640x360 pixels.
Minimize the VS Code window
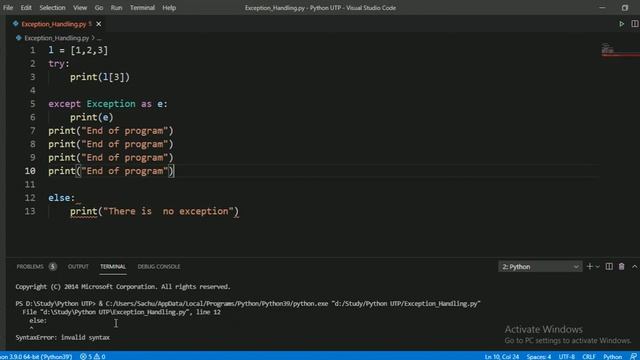click(602, 8)
